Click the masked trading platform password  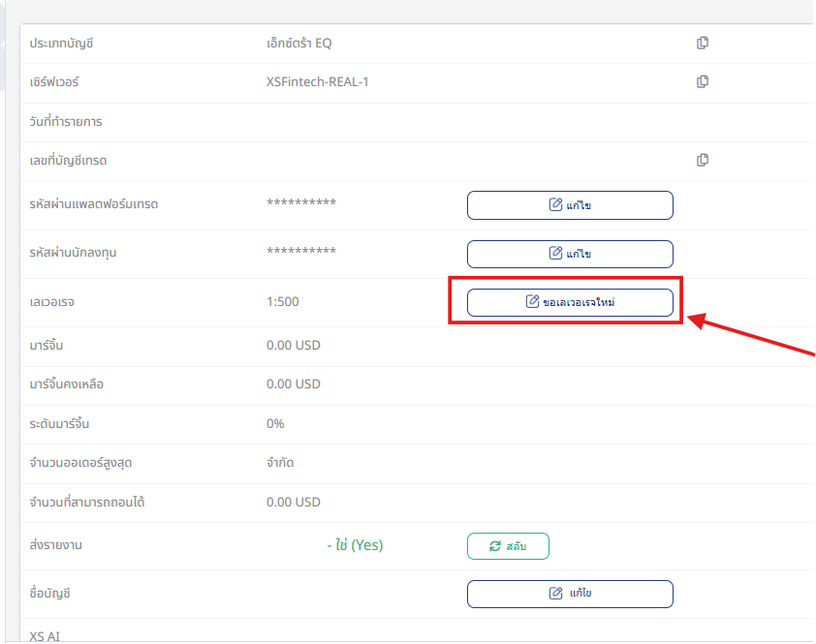[301, 203]
